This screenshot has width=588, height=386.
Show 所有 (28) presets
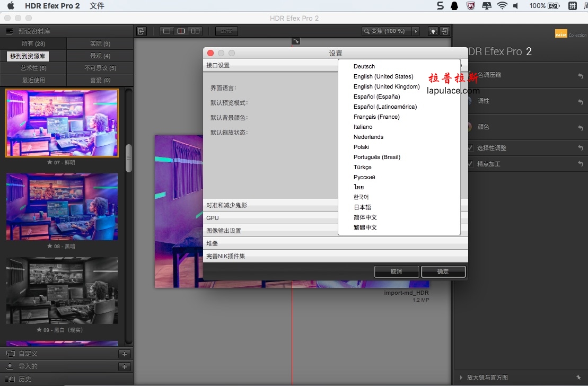33,43
